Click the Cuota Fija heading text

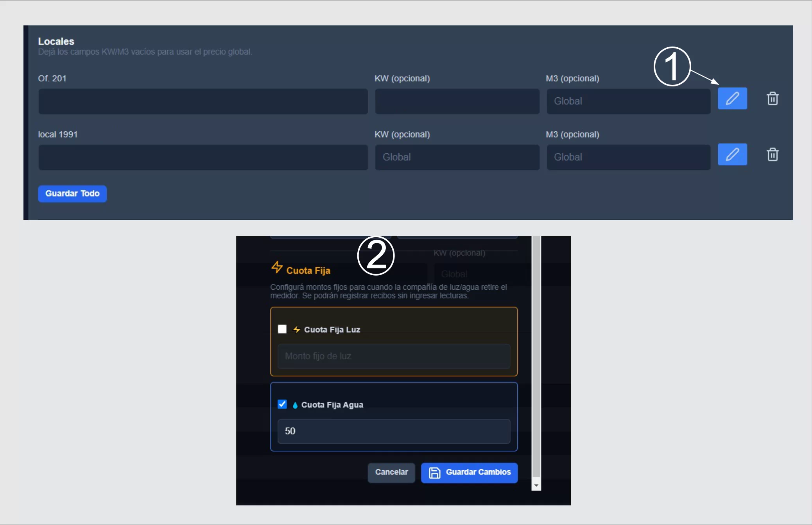[308, 271]
